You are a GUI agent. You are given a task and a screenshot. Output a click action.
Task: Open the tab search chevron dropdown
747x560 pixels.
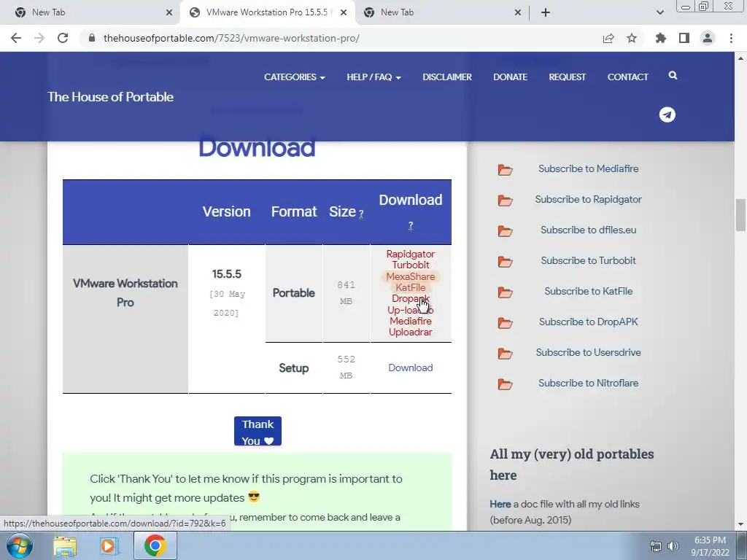click(x=659, y=12)
